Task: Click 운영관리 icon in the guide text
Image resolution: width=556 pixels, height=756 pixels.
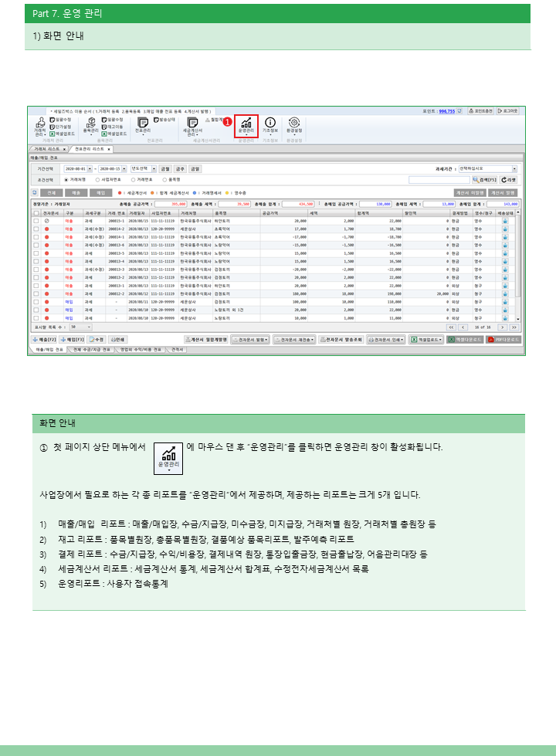Action: point(168,459)
